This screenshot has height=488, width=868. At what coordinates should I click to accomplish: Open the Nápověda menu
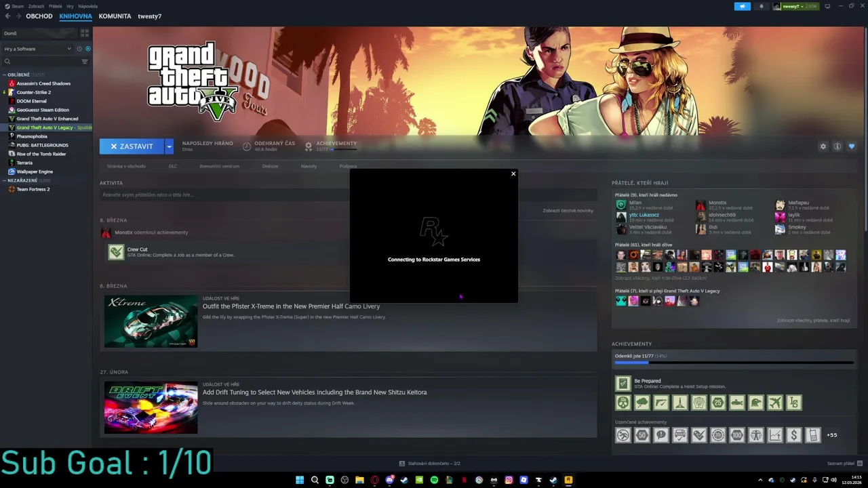click(87, 6)
